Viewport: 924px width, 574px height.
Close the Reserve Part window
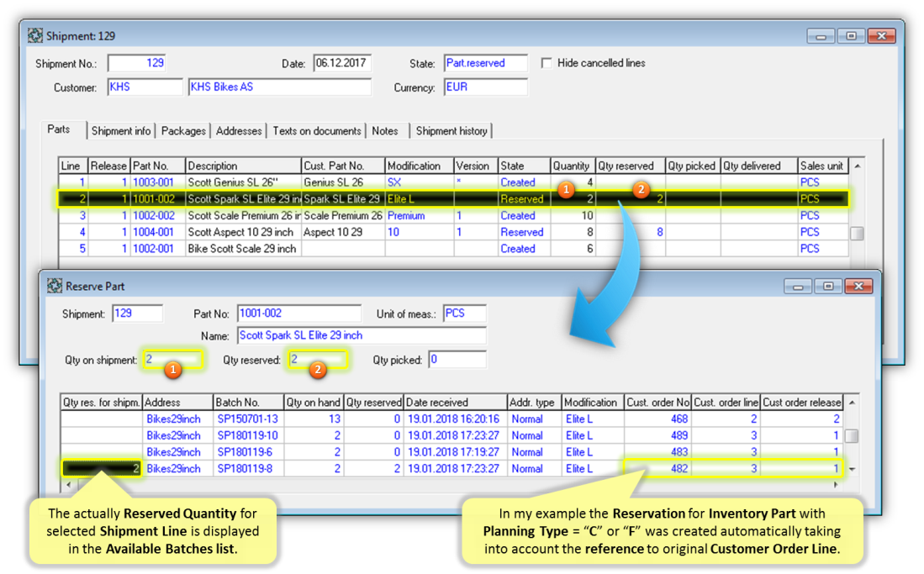coord(858,287)
